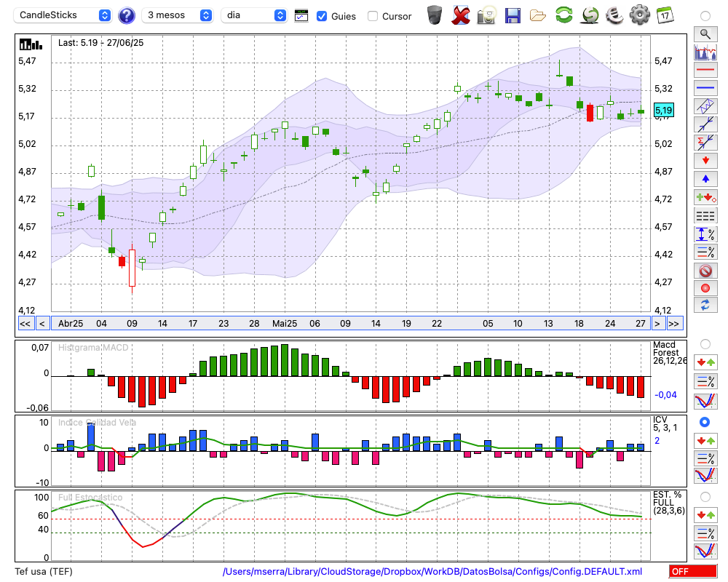The width and height of the screenshot is (728, 582).
Task: Select the red horizontal line tool
Action: tap(705, 70)
